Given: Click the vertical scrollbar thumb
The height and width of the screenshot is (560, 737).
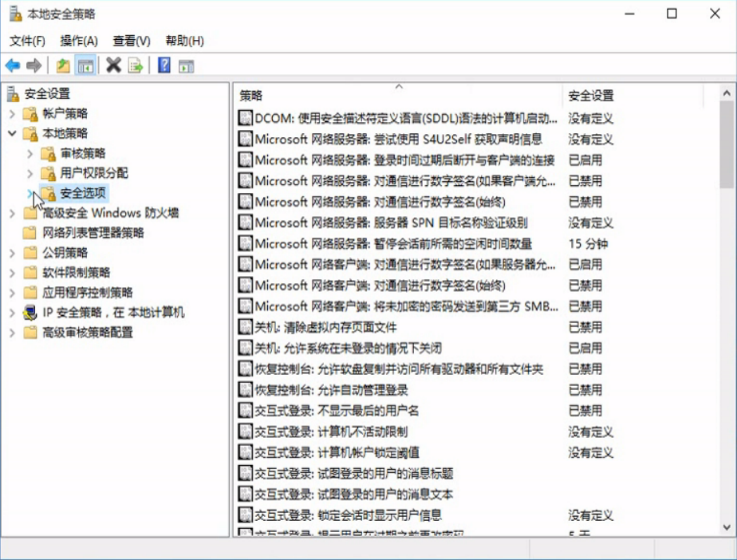Looking at the screenshot, I should pyautogui.click(x=727, y=144).
